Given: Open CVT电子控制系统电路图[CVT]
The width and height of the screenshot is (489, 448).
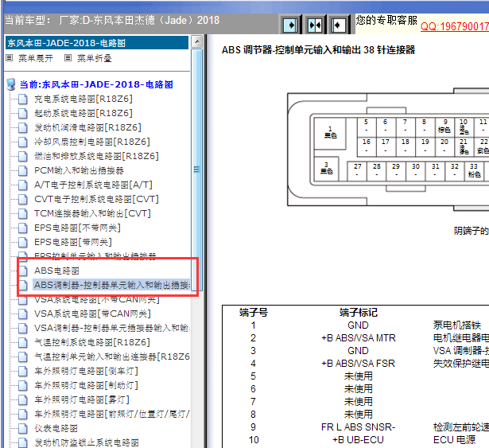Looking at the screenshot, I should tap(96, 200).
